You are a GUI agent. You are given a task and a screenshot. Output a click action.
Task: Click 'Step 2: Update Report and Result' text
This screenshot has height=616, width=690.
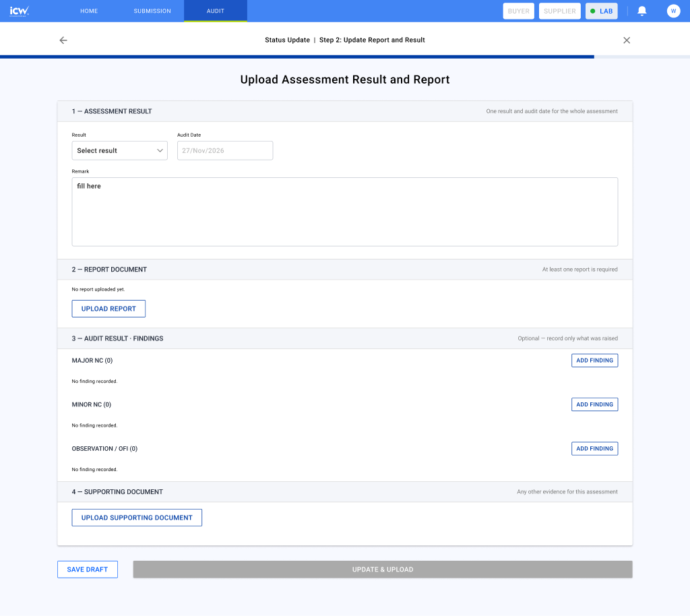tap(372, 40)
